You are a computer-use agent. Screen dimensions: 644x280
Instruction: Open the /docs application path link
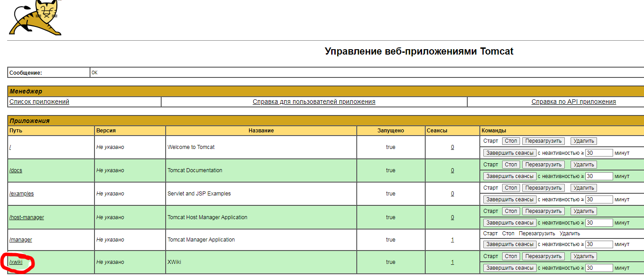coord(16,170)
